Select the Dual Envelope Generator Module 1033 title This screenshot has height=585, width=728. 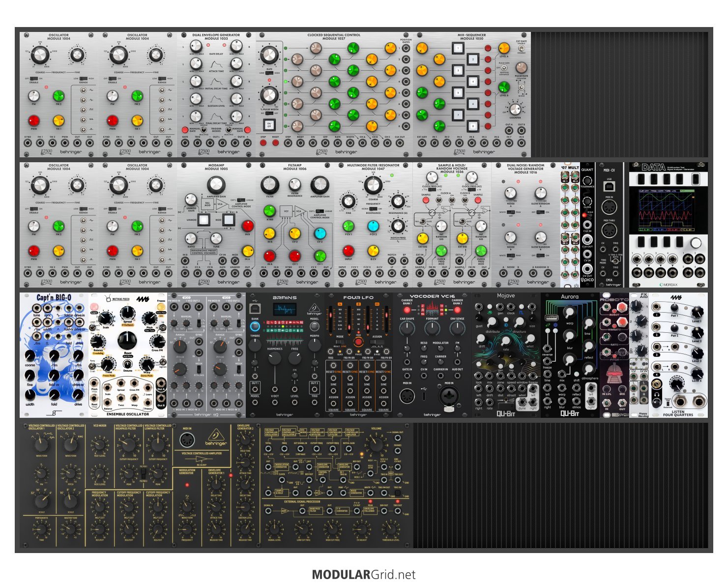click(x=216, y=36)
